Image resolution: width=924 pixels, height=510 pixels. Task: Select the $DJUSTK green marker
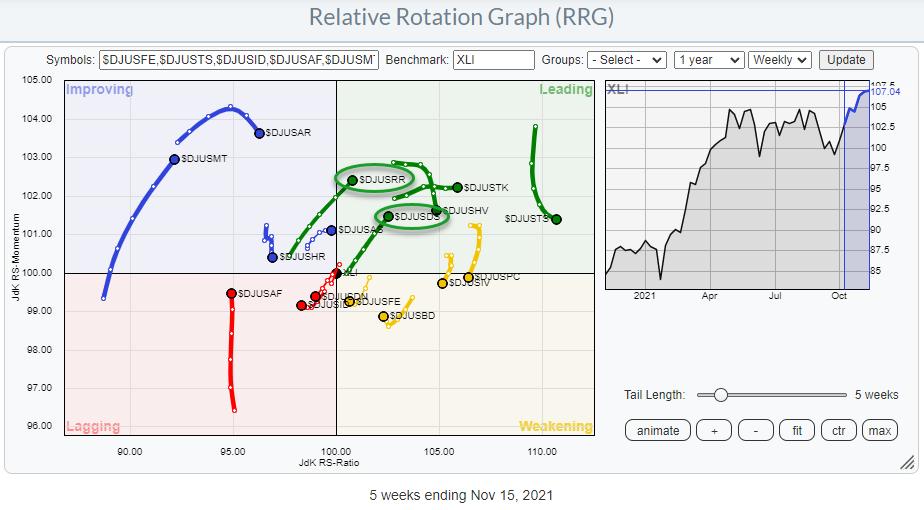click(457, 187)
